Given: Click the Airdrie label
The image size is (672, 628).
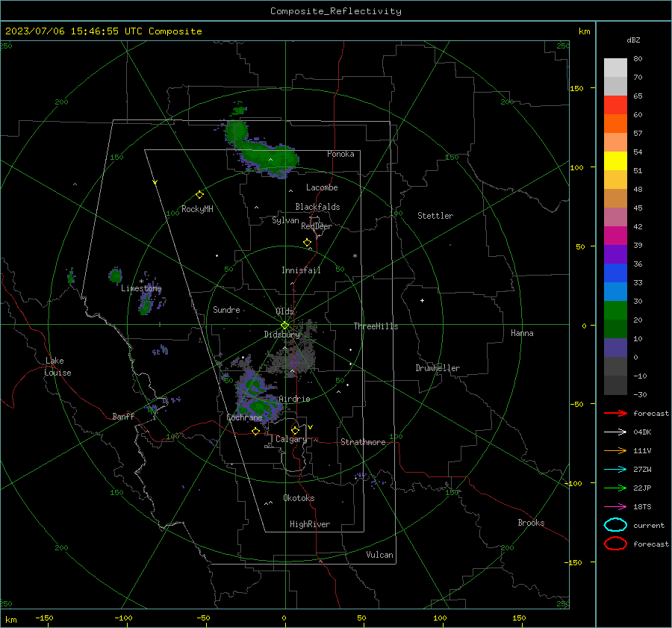Looking at the screenshot, I should point(294,399).
